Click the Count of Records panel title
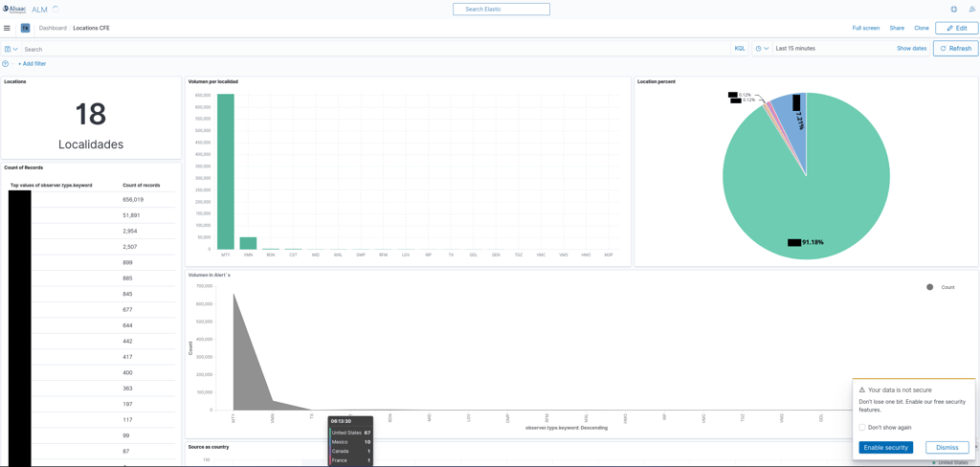 pos(23,167)
